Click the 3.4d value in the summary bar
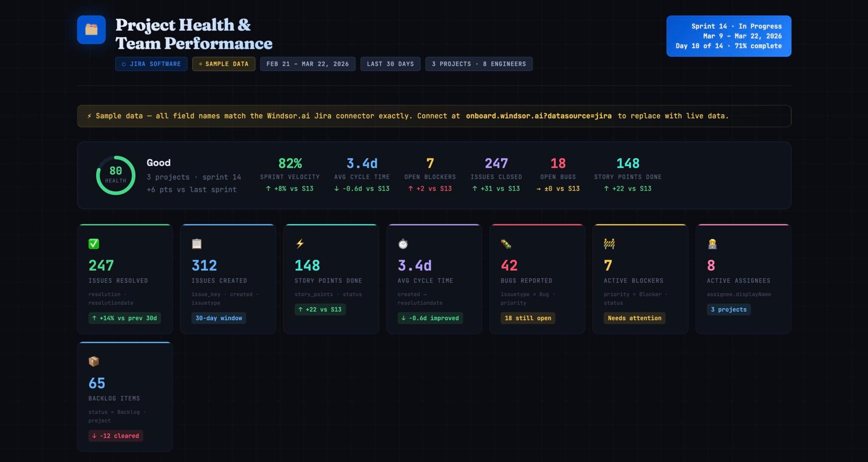The height and width of the screenshot is (462, 868). pyautogui.click(x=362, y=163)
